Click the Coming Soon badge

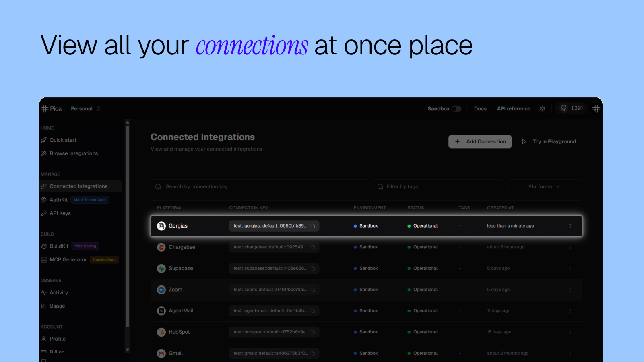[105, 260]
